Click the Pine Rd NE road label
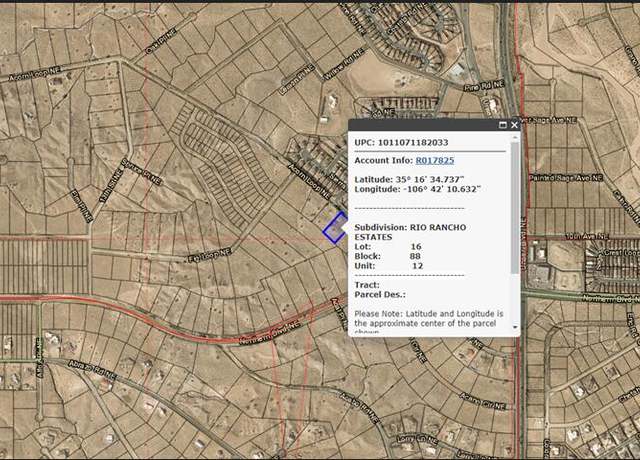This screenshot has height=460, width=640. coord(484,86)
